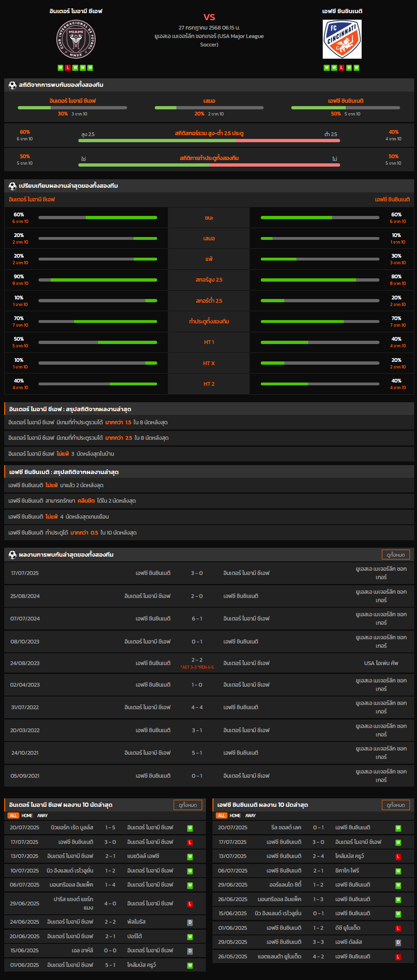Click the red L badge under the FC Cincinnati logo
This screenshot has width=417, height=980.
(x=341, y=68)
